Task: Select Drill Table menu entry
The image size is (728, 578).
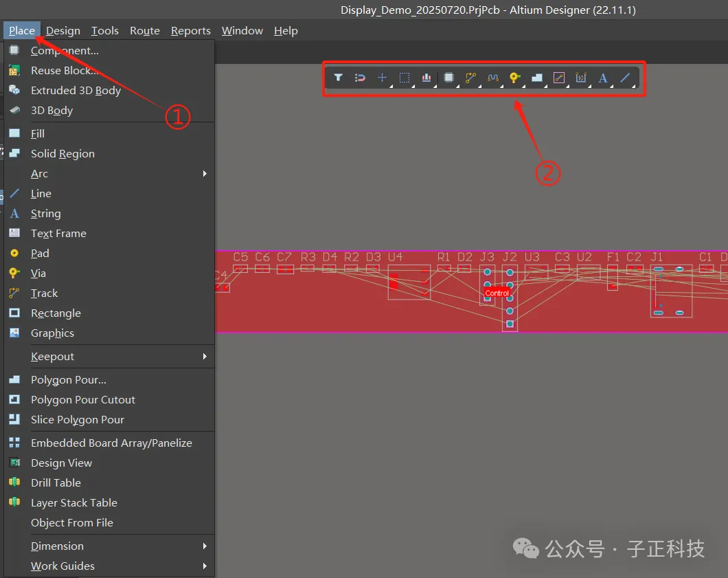Action: click(x=109, y=483)
